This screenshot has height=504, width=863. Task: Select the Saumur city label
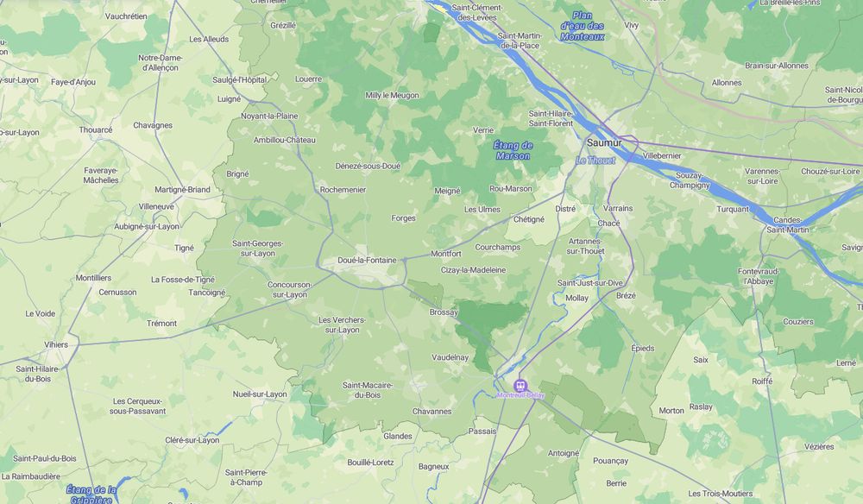pos(604,143)
